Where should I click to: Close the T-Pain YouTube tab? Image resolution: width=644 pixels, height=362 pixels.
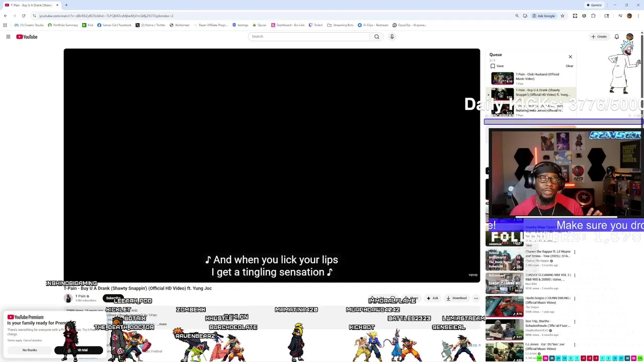tap(57, 5)
